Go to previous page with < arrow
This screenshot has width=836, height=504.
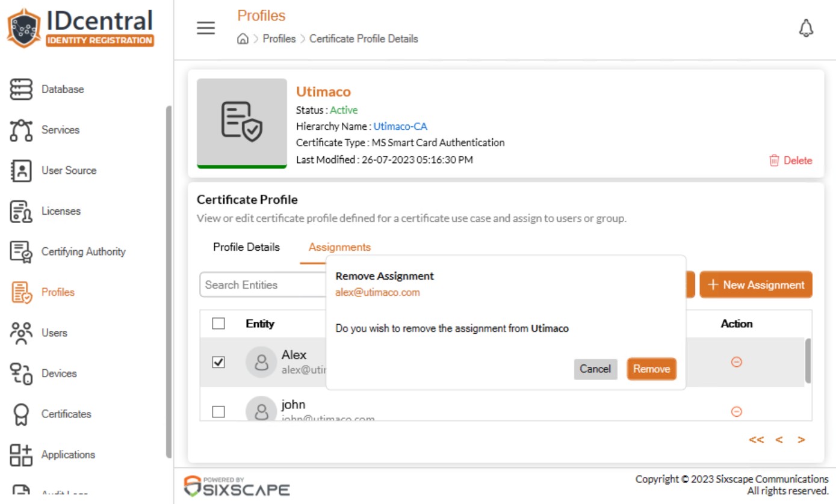[x=779, y=440]
